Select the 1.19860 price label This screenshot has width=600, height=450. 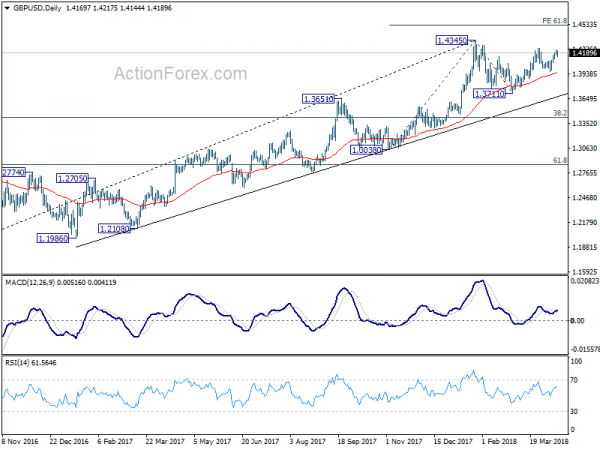pos(53,238)
